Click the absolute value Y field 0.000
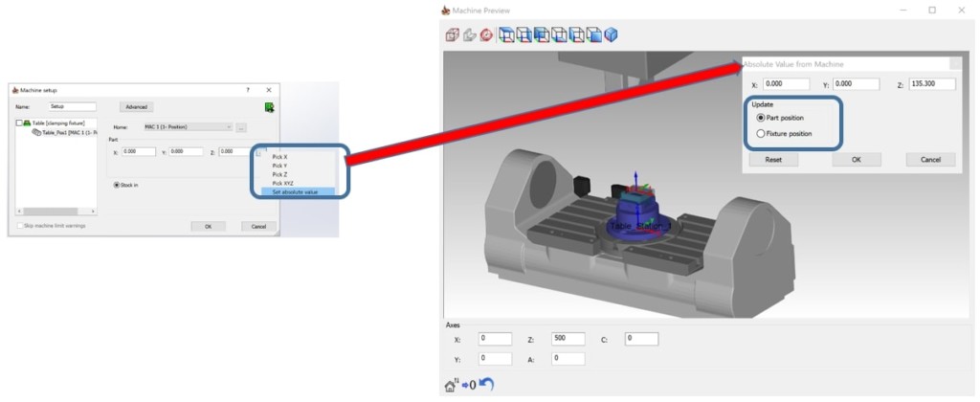The height and width of the screenshot is (402, 980). coord(857,84)
